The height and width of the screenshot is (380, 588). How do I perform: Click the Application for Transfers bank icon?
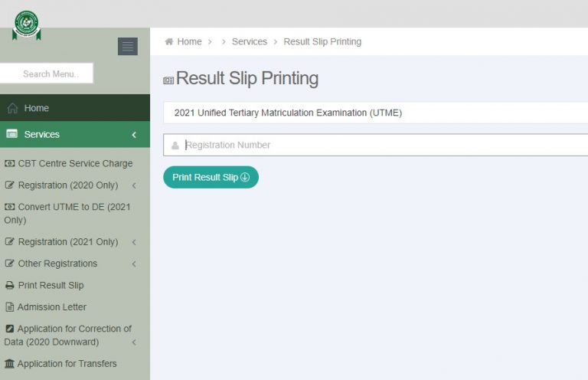tap(9, 363)
